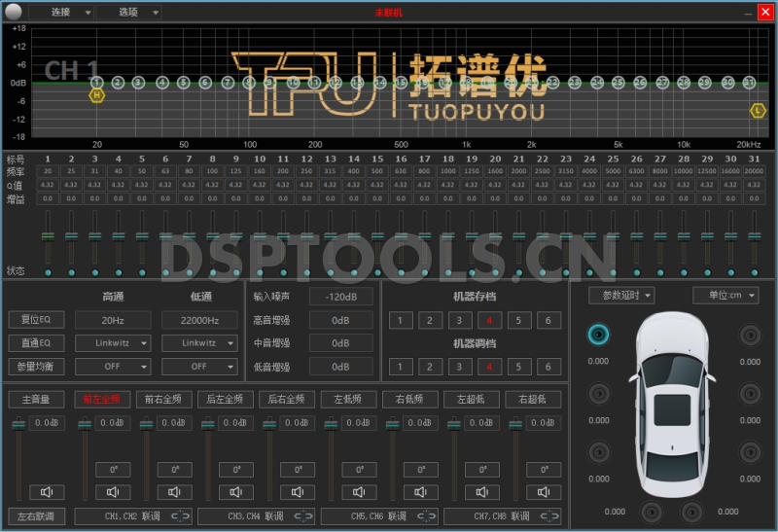Select the third left-side speaker icon

click(599, 452)
